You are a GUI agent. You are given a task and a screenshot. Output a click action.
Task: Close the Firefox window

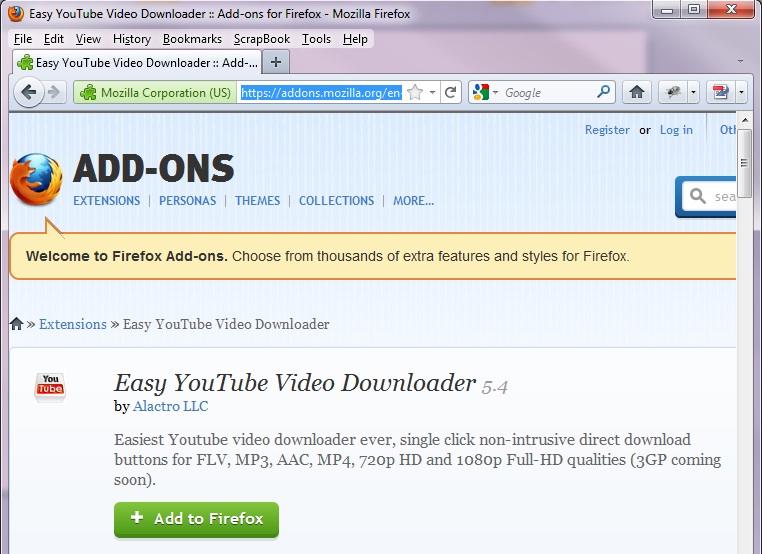730,9
